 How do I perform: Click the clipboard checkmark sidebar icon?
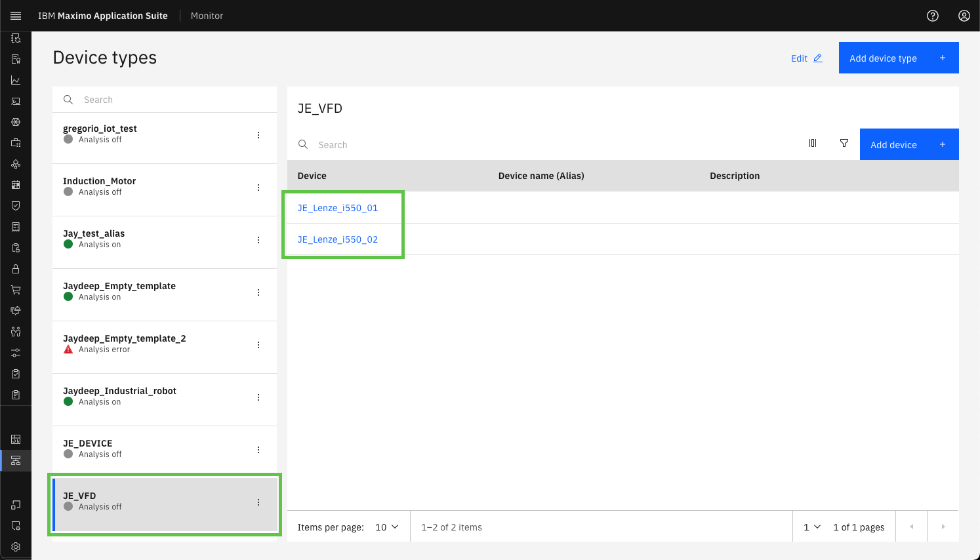[16, 374]
